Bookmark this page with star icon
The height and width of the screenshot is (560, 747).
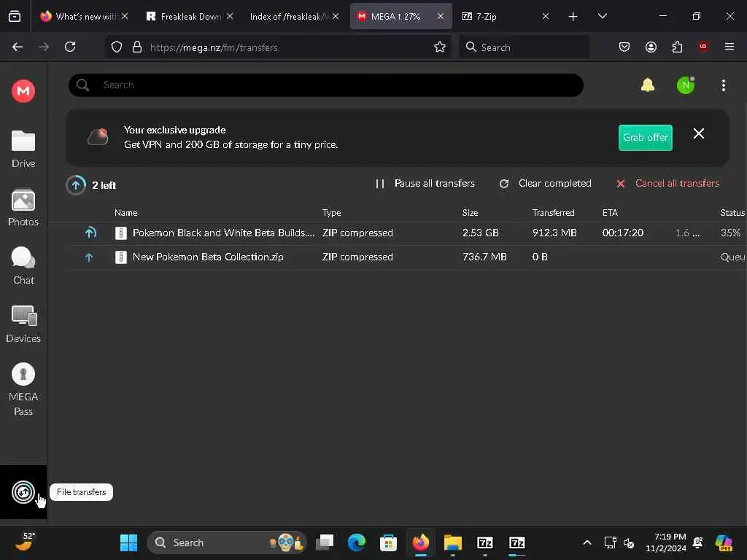(x=439, y=47)
